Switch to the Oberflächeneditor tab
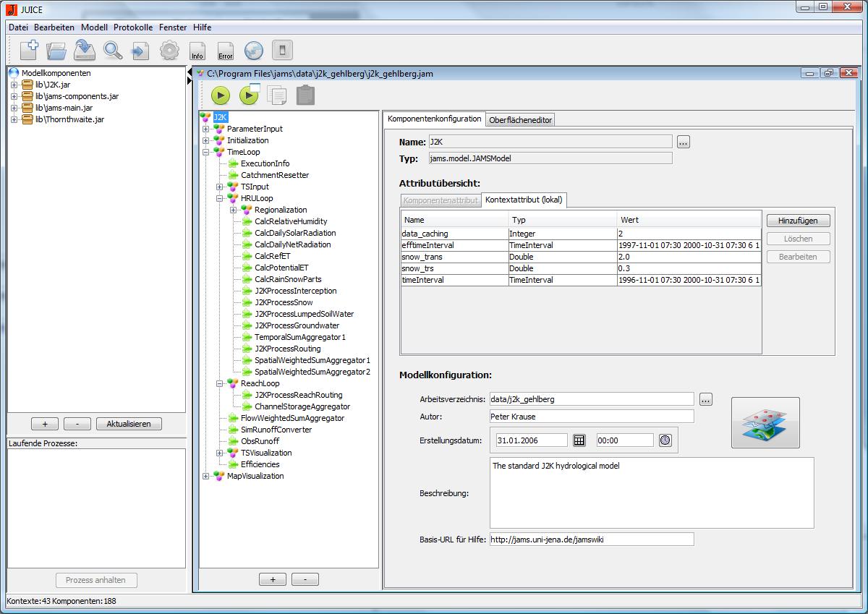 click(521, 120)
